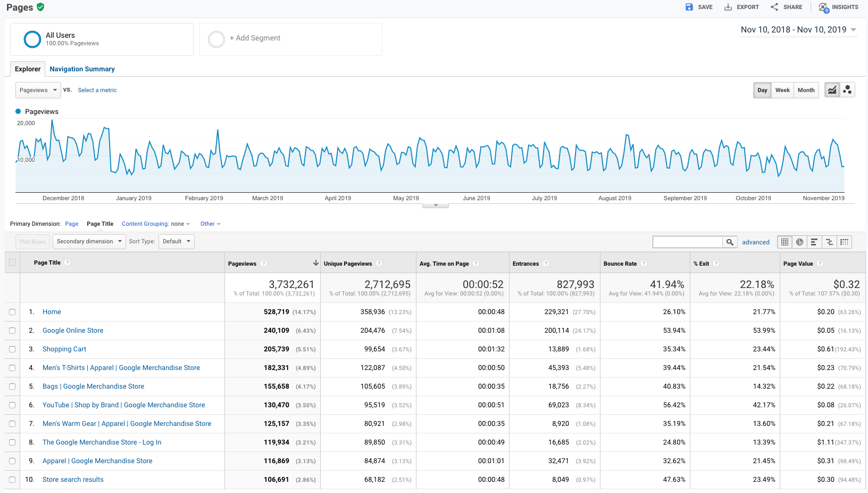This screenshot has height=493, width=868.
Task: Check the box for Shopping Cart row
Action: point(12,349)
